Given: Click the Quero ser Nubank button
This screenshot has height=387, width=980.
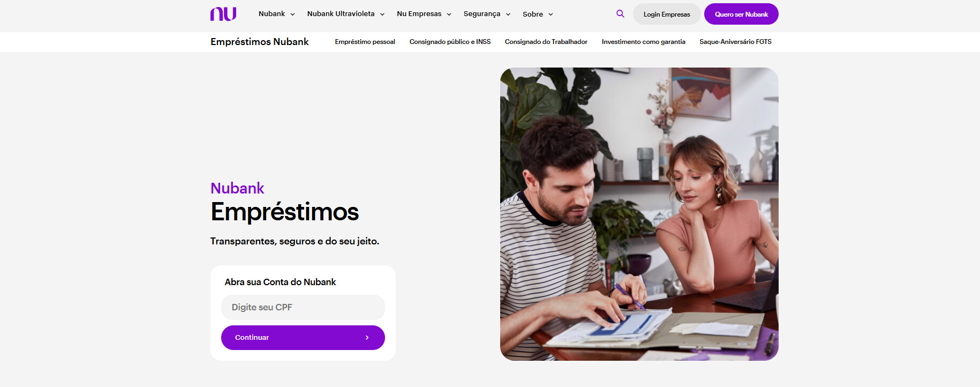Looking at the screenshot, I should tap(741, 14).
